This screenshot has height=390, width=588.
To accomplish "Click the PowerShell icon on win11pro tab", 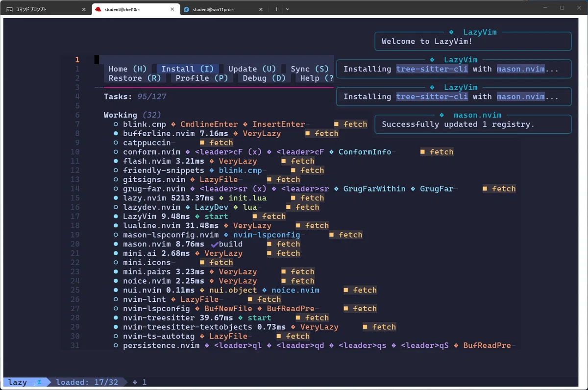I will [x=187, y=9].
